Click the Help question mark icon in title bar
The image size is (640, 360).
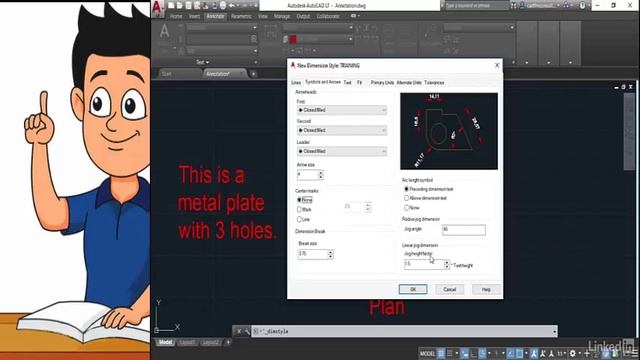pyautogui.click(x=582, y=5)
